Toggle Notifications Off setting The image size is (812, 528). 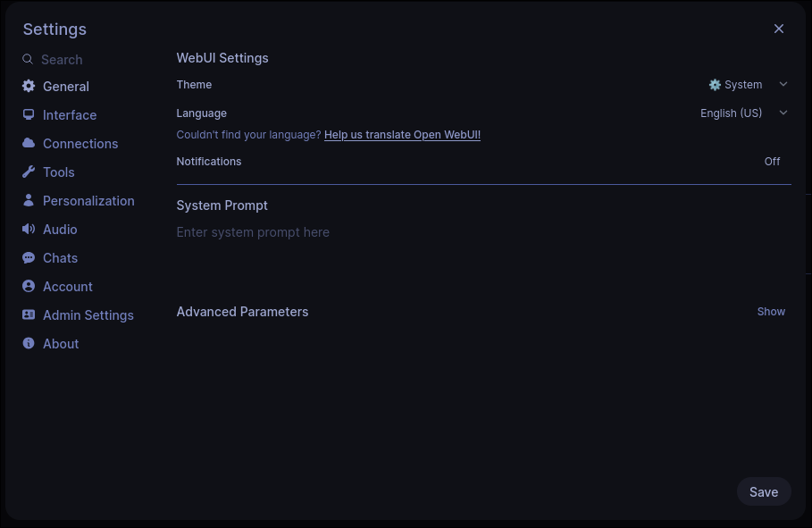coord(772,162)
